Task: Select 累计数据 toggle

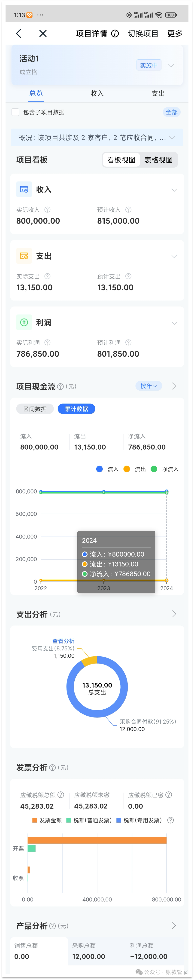Action: pyautogui.click(x=76, y=409)
